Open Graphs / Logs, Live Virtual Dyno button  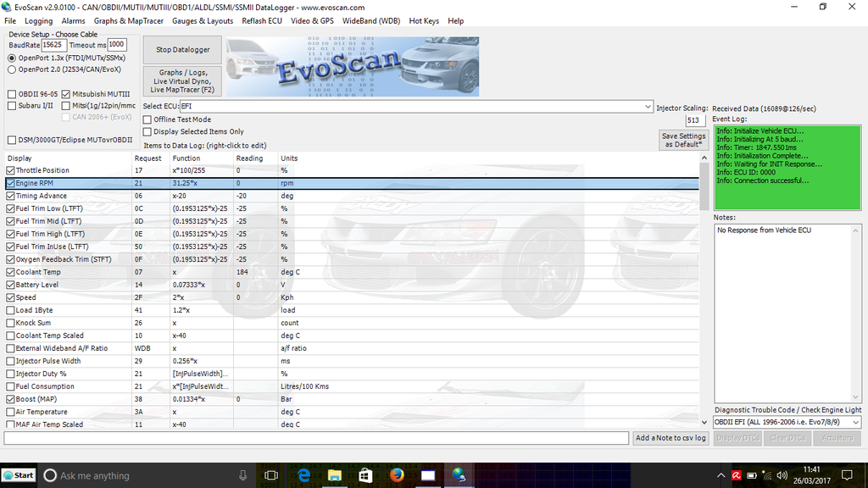pos(183,80)
